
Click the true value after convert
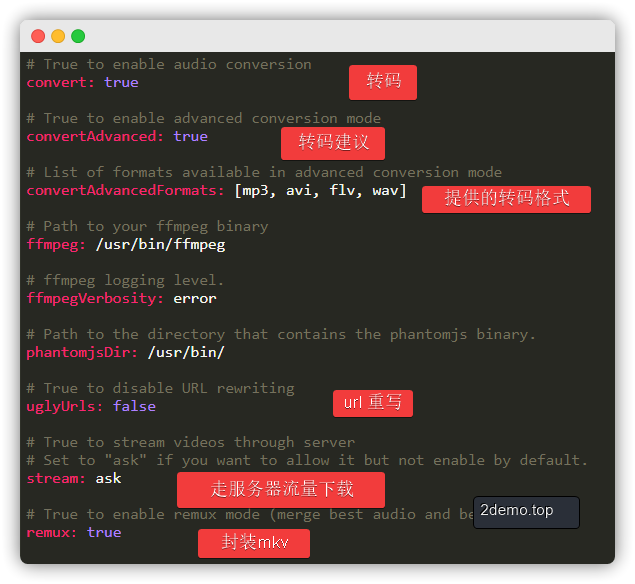click(x=121, y=82)
